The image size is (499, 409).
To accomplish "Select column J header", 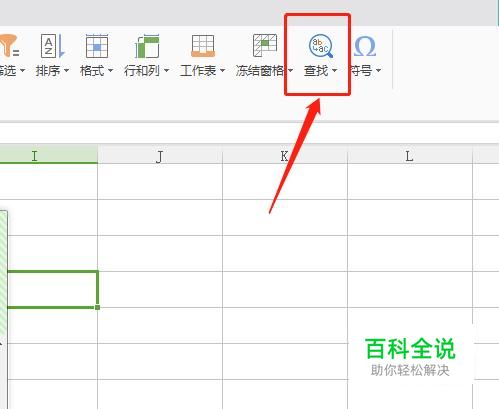I will point(160,154).
